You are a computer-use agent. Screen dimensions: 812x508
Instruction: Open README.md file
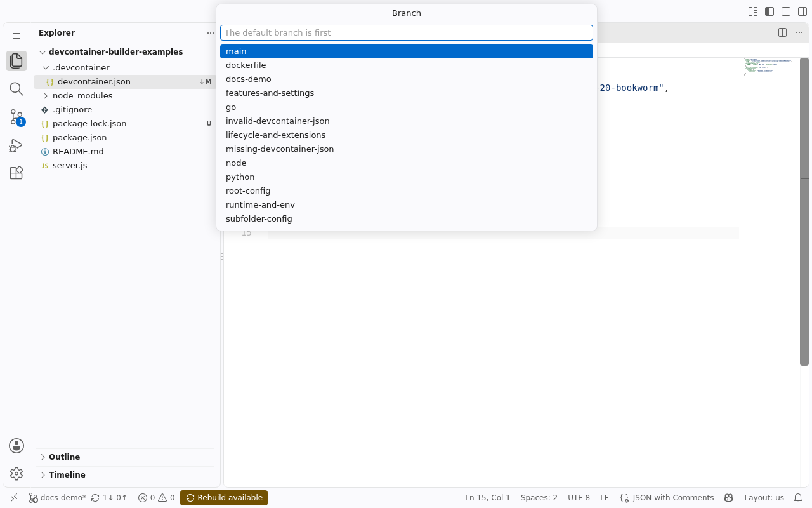(125, 151)
